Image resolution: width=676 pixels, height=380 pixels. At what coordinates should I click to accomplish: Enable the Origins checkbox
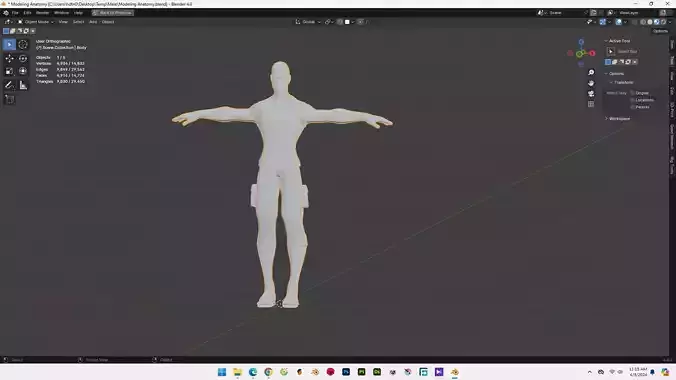click(x=632, y=93)
